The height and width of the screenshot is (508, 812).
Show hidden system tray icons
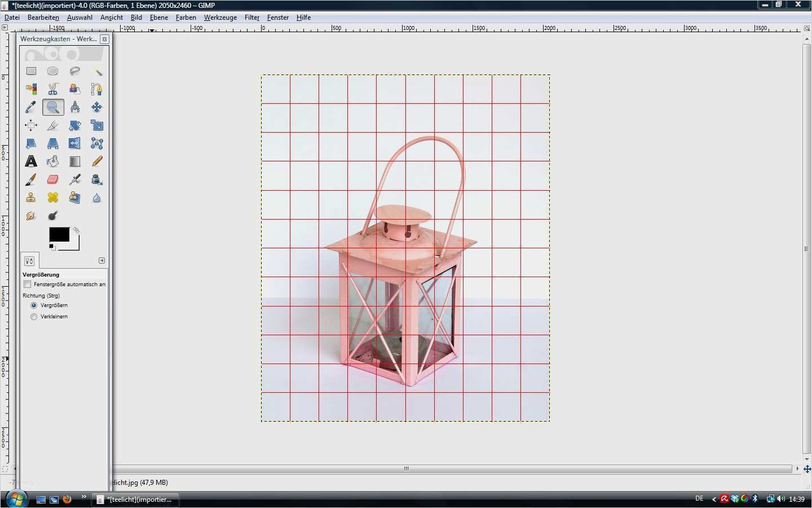[x=714, y=499]
